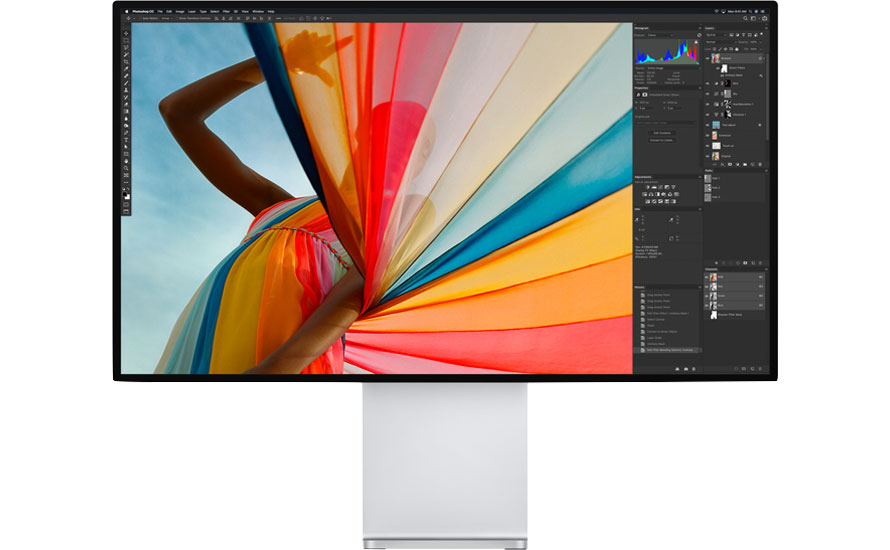Viewport: 890px width, 550px height.
Task: Add a Brightness/Contrast adjustment
Action: [648, 187]
